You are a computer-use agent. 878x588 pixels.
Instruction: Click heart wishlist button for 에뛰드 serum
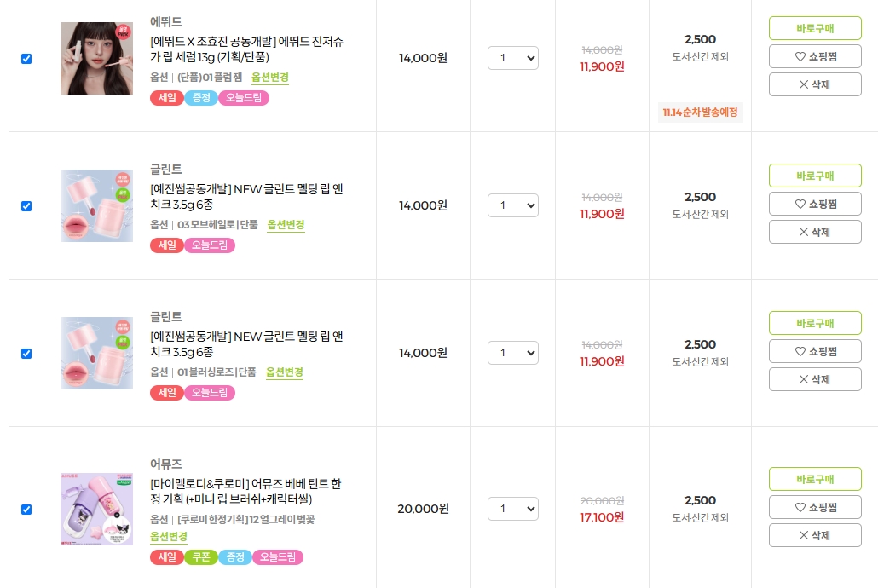pyautogui.click(x=815, y=56)
